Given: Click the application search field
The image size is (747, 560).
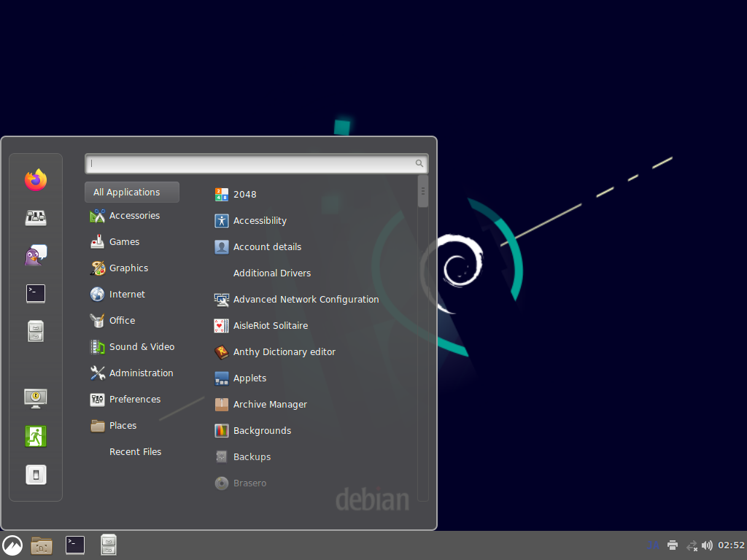Looking at the screenshot, I should coord(255,163).
